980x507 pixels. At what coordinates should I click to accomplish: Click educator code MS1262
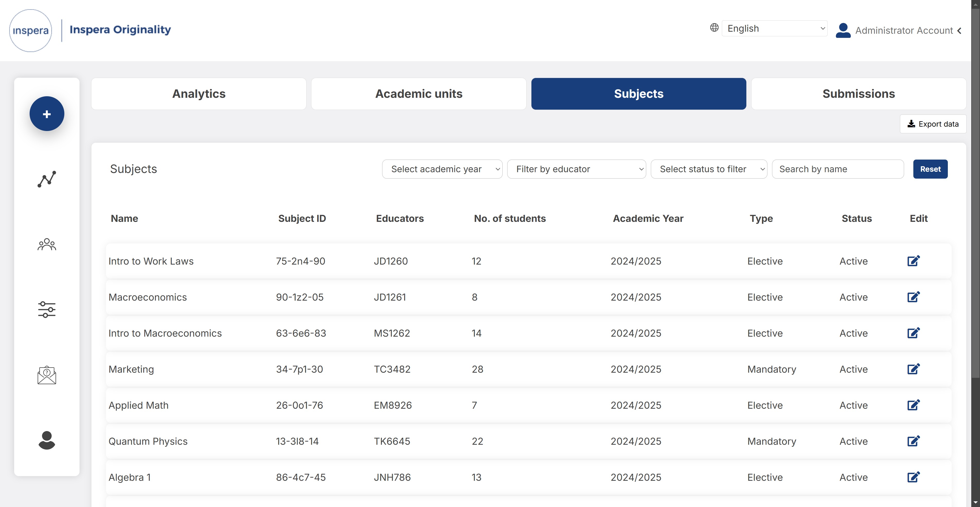[392, 333]
